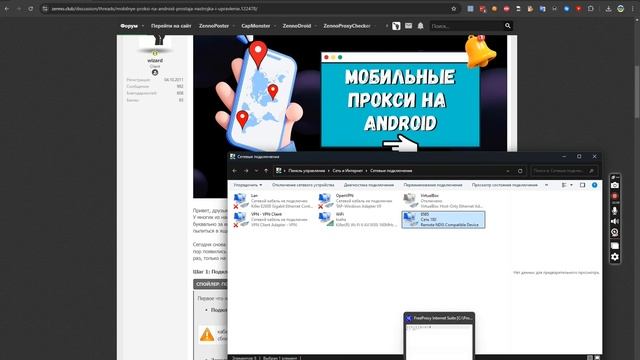640x360 pixels.
Task: Open the Перейти на сайт link
Action: coord(171,26)
